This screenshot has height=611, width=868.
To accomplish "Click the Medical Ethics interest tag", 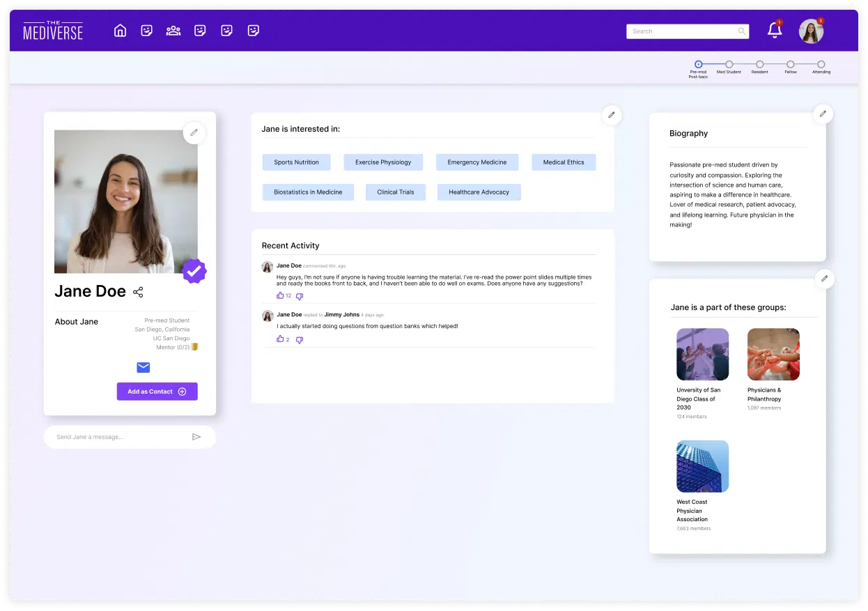I will [x=564, y=162].
